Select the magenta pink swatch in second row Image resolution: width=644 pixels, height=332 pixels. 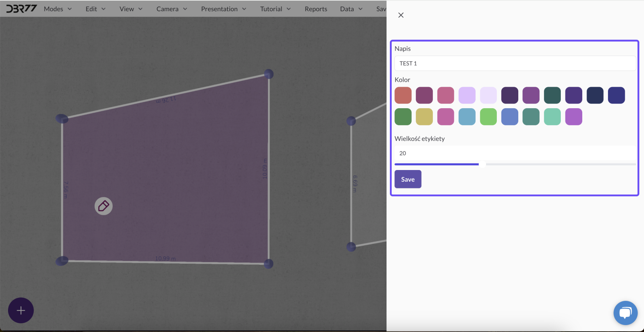(446, 117)
